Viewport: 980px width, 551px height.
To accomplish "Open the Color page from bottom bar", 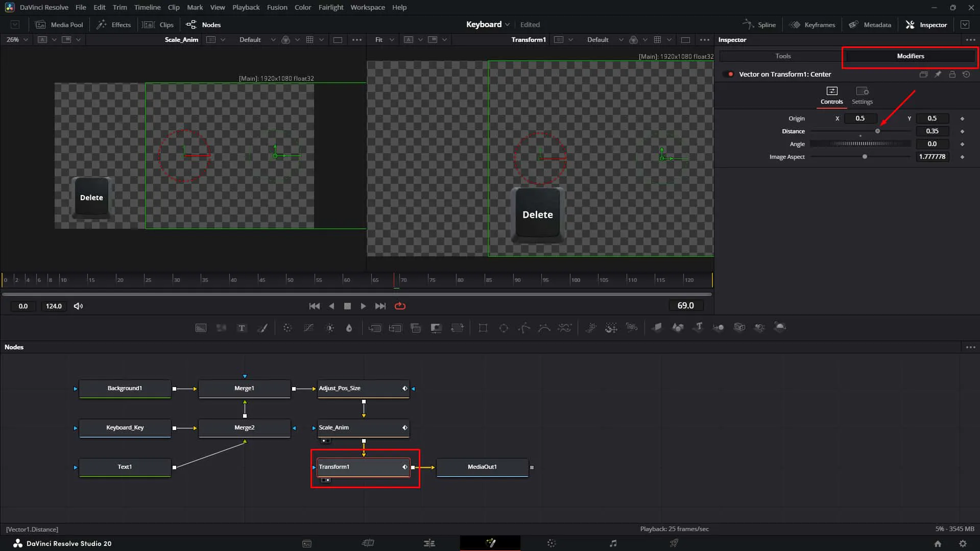I will pyautogui.click(x=552, y=543).
